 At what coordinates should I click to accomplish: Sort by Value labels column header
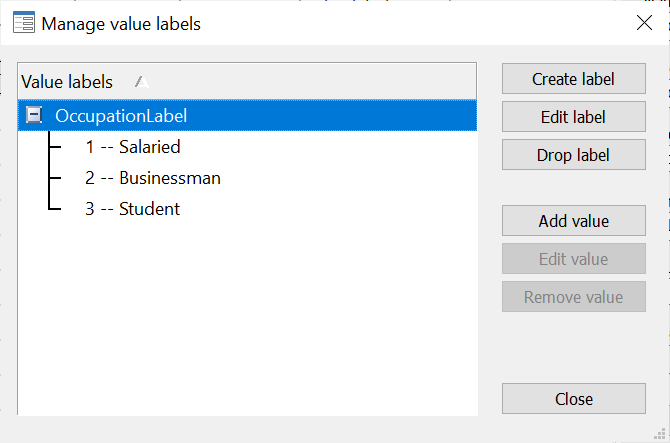[247, 82]
